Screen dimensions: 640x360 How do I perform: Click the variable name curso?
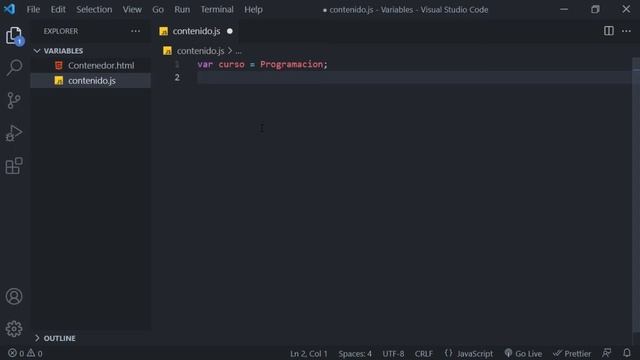(x=231, y=64)
